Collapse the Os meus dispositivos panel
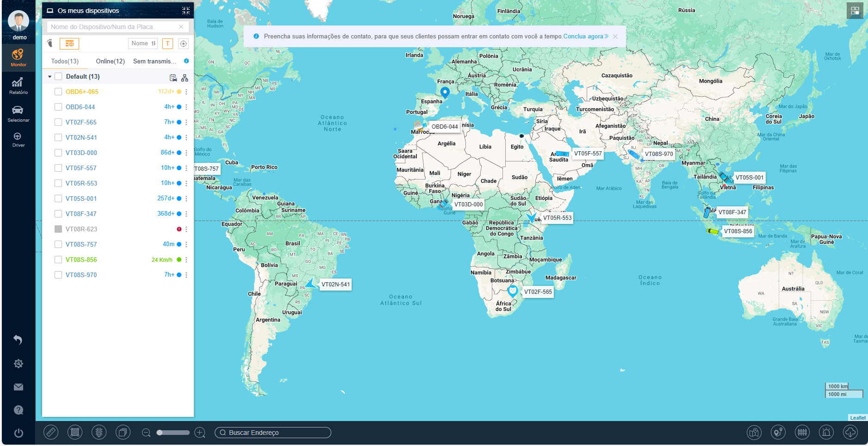 tap(186, 11)
